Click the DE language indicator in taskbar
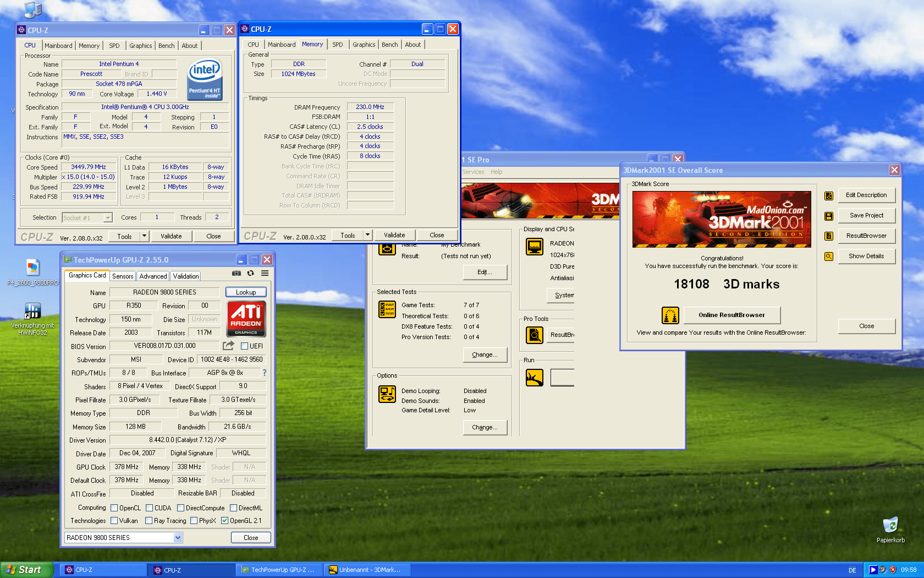This screenshot has width=924, height=578. tap(852, 570)
